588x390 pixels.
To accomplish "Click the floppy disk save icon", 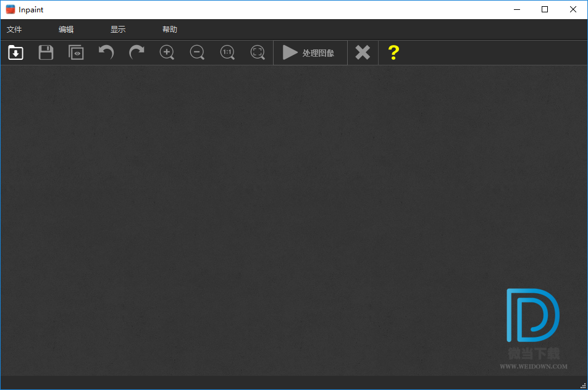I will 46,52.
